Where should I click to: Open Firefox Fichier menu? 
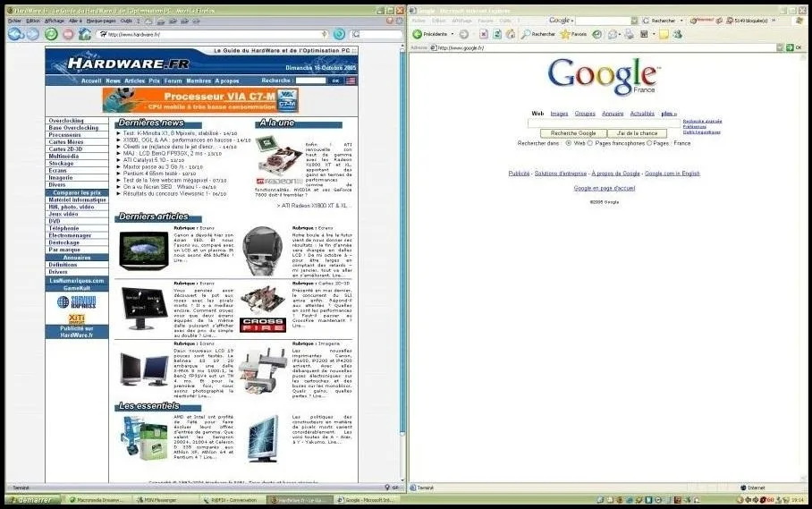(15, 21)
